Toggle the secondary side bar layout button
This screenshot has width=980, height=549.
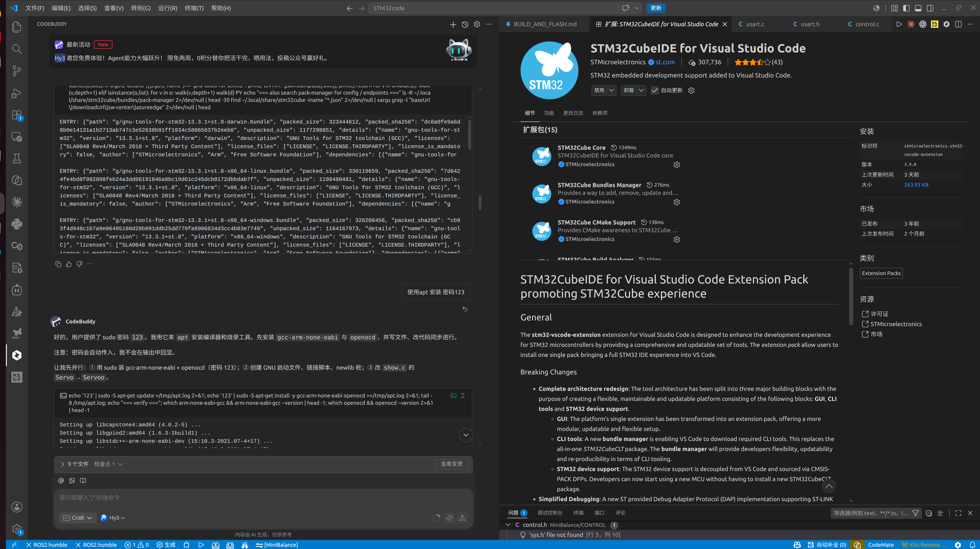click(930, 8)
